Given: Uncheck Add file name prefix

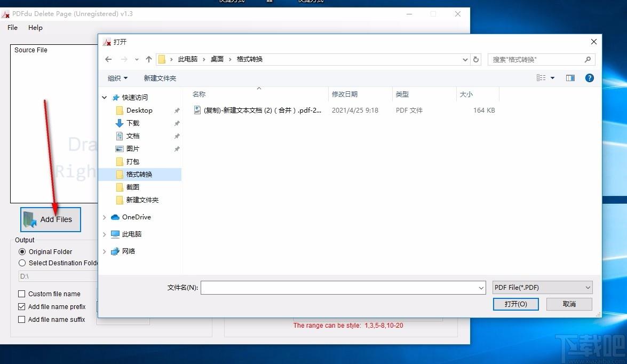Looking at the screenshot, I should [x=22, y=306].
